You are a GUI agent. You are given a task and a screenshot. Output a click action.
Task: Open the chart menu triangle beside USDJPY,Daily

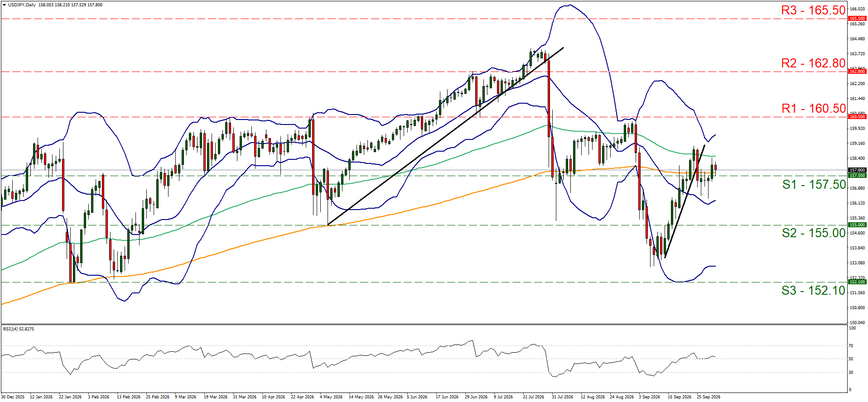coord(4,5)
